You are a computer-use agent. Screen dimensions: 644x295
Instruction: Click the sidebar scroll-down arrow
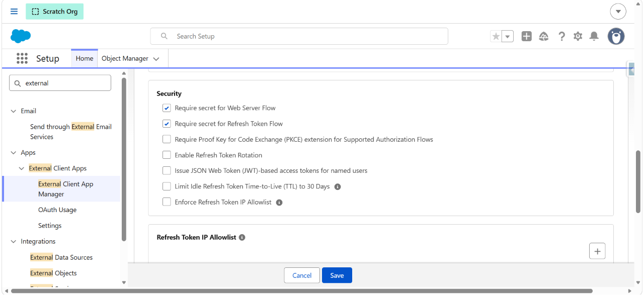click(x=124, y=282)
